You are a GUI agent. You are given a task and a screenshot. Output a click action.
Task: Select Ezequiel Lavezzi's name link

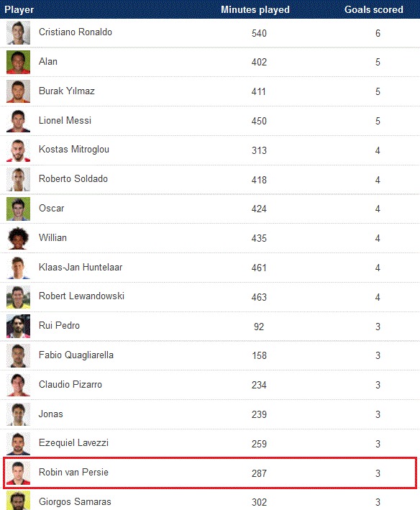(x=73, y=443)
